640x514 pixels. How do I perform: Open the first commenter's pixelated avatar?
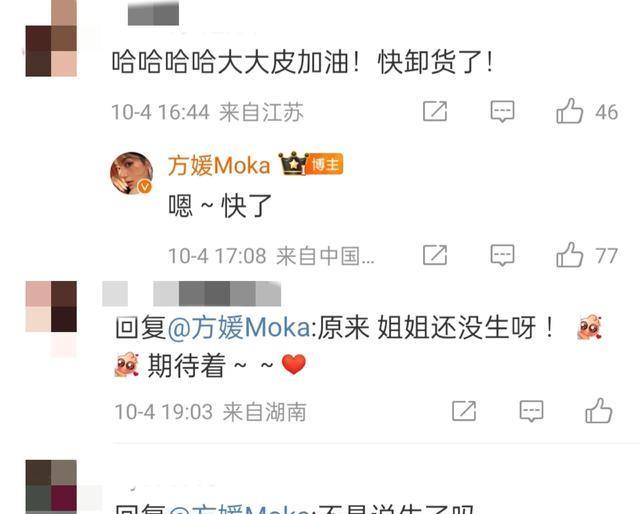[x=51, y=38]
